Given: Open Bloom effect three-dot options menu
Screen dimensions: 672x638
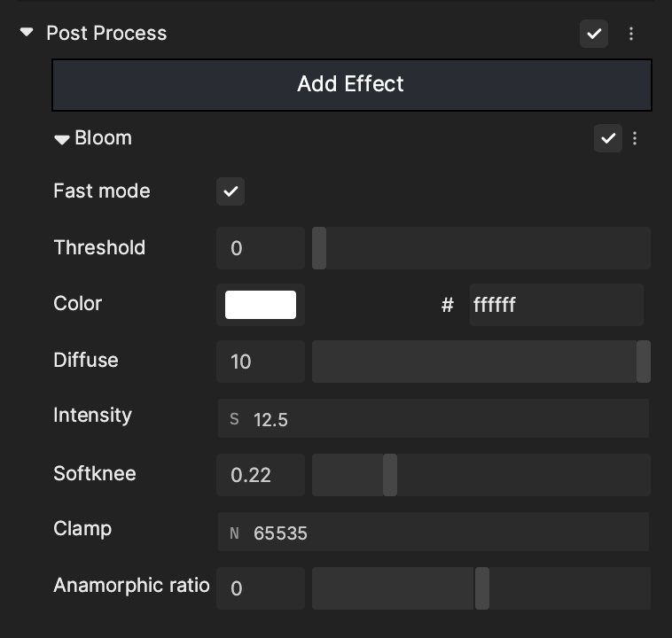Looking at the screenshot, I should click(x=635, y=138).
